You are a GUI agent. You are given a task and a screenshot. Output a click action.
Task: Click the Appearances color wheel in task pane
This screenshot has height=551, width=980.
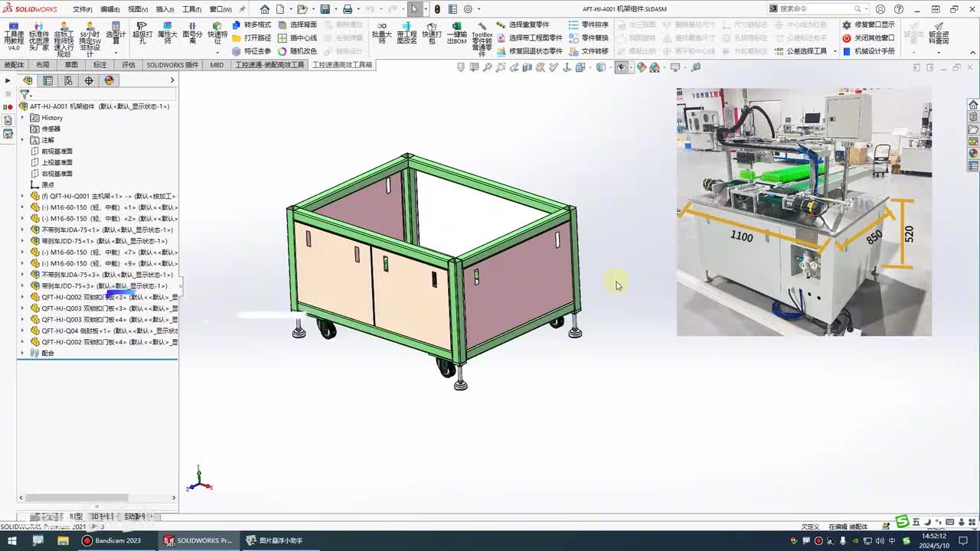pos(973,153)
